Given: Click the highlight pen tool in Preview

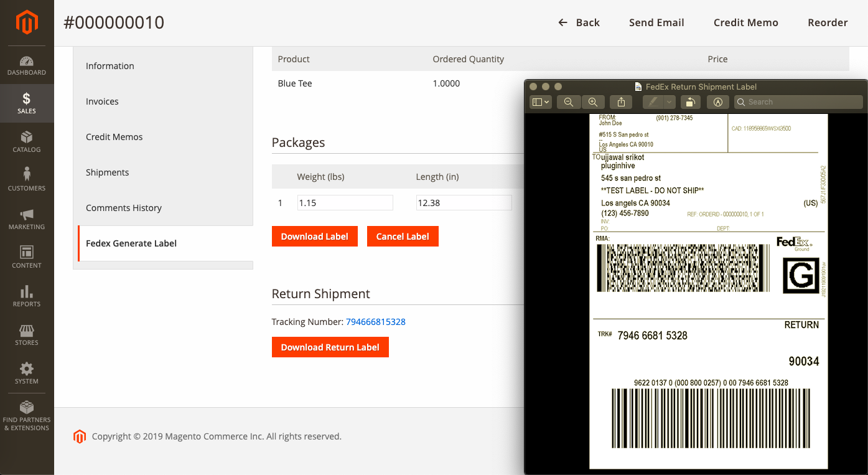Looking at the screenshot, I should [x=653, y=102].
